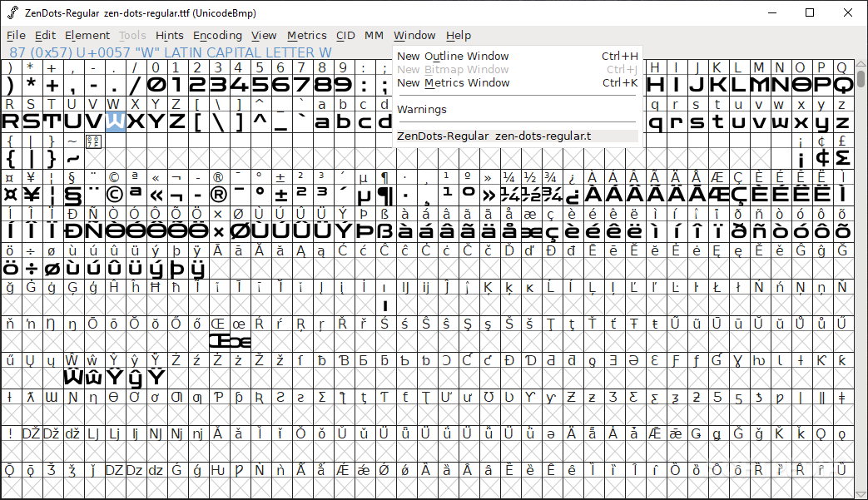Open the View menu

click(x=264, y=36)
